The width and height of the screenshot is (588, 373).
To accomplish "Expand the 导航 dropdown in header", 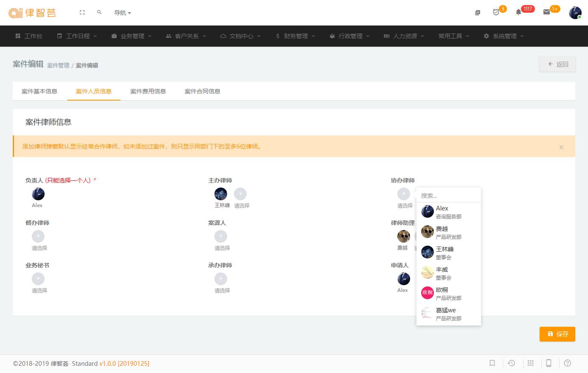I will (x=122, y=13).
